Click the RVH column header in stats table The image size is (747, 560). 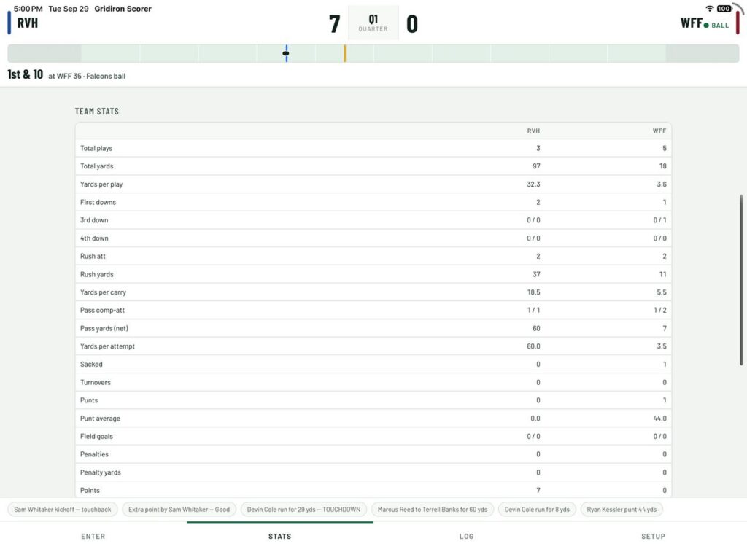(533, 131)
